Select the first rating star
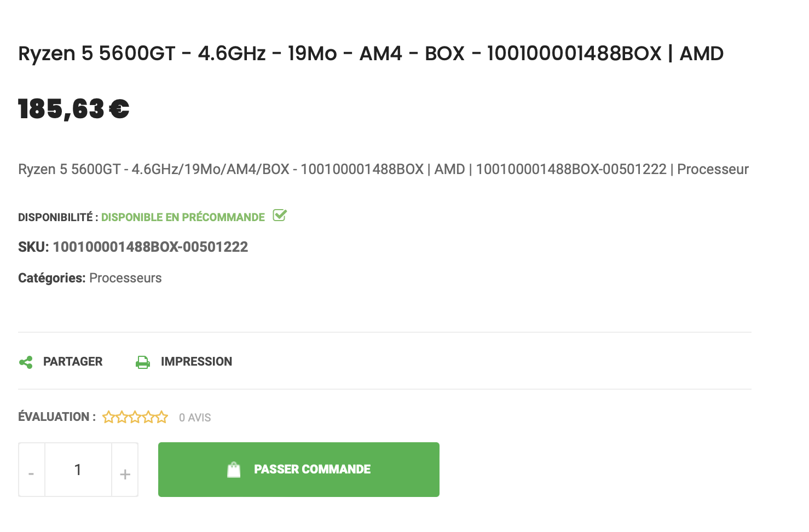Screen dimensions: 809x532 108,417
